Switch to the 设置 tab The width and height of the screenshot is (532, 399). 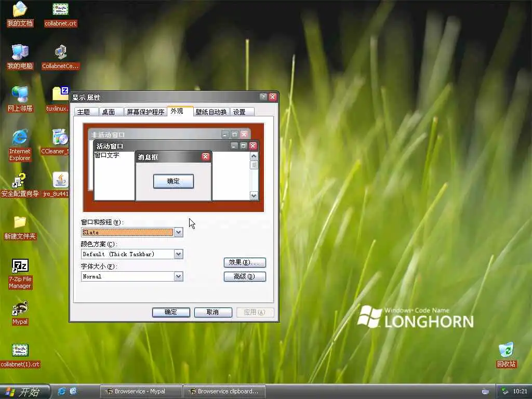click(242, 112)
